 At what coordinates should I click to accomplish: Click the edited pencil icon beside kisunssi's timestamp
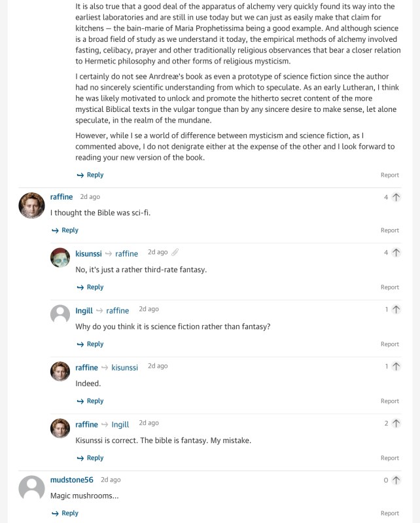(x=175, y=252)
